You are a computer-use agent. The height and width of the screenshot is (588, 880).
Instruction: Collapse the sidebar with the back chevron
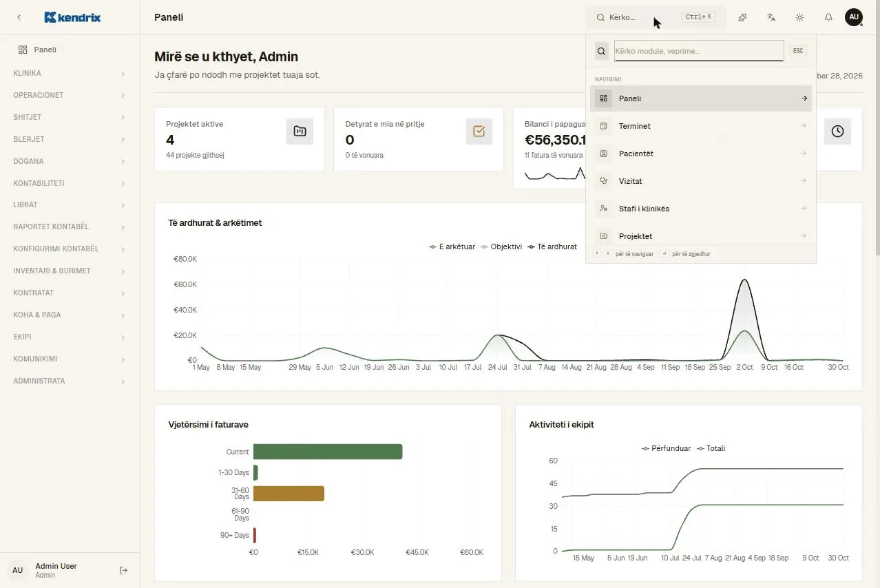click(x=19, y=17)
